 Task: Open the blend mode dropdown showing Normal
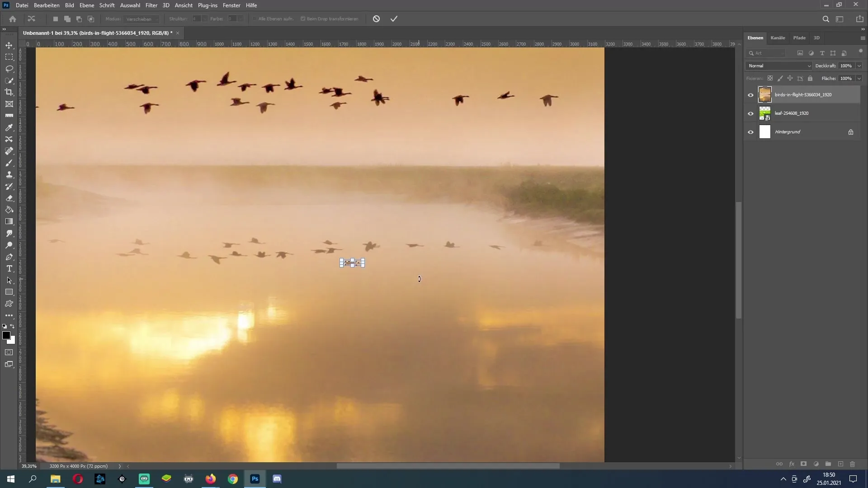(779, 66)
